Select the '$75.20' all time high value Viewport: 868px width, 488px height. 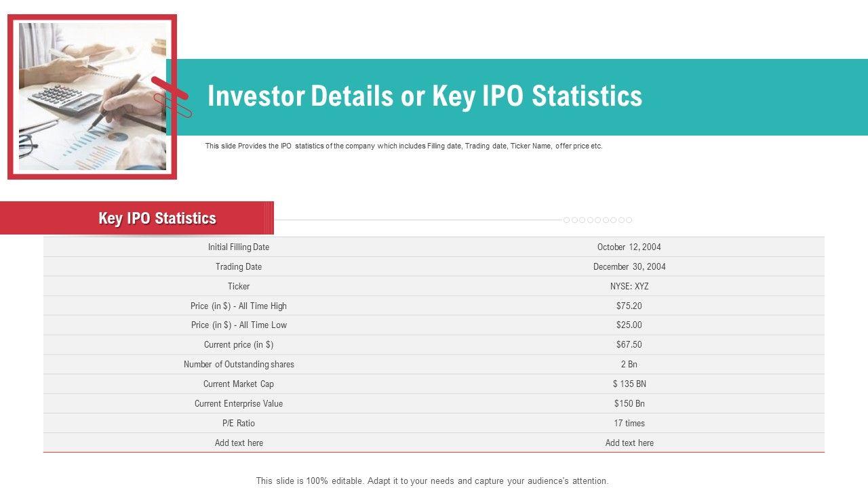[629, 306]
